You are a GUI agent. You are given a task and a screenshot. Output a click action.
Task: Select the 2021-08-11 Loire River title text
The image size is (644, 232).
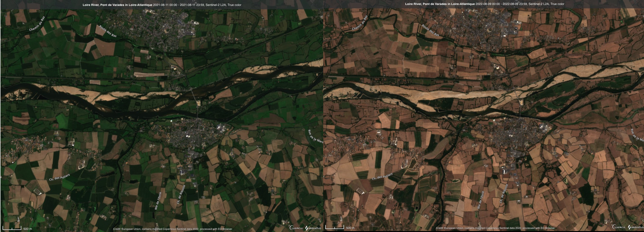click(x=162, y=5)
